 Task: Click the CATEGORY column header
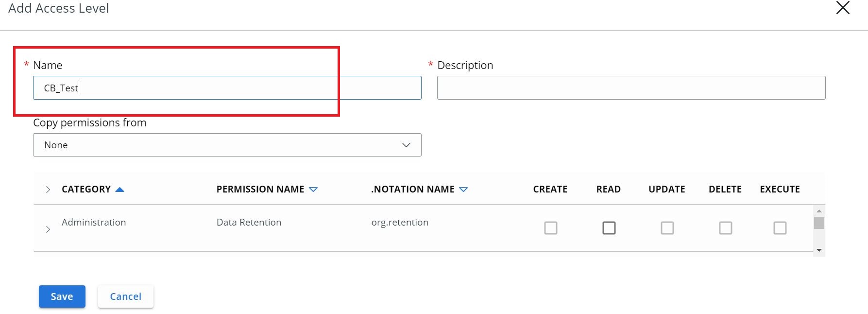click(86, 190)
